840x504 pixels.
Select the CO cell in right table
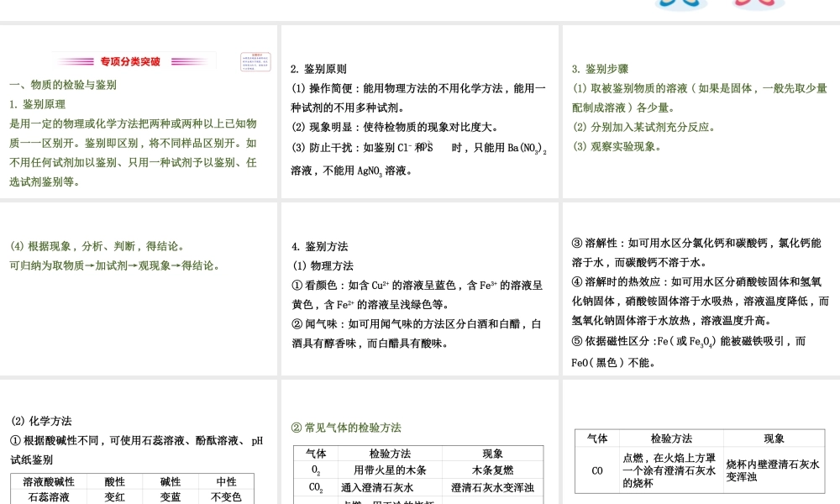click(x=596, y=471)
